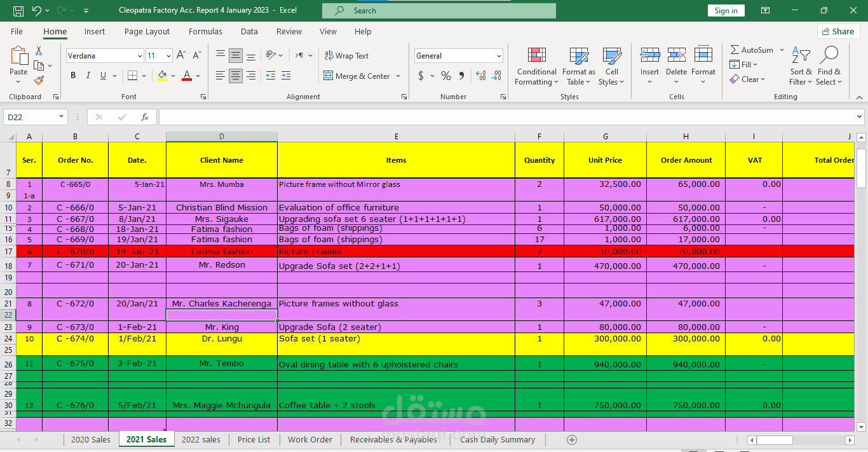Align text to the top
This screenshot has height=452, width=868.
pos(220,55)
